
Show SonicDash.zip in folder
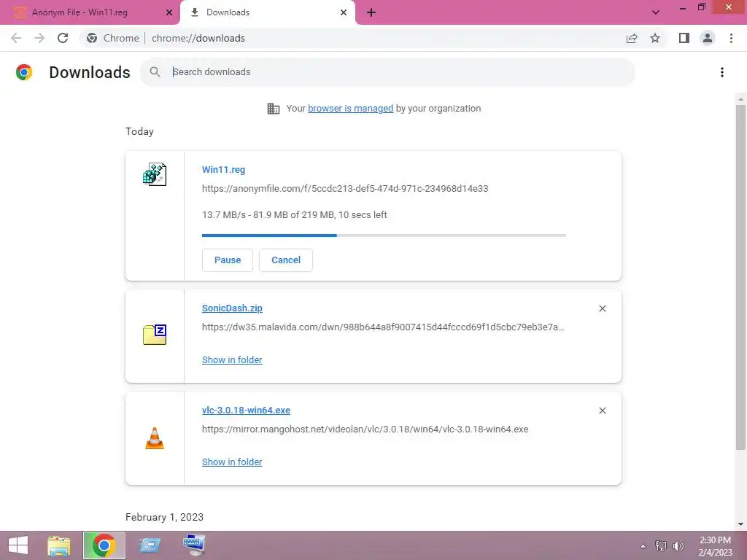click(x=232, y=360)
